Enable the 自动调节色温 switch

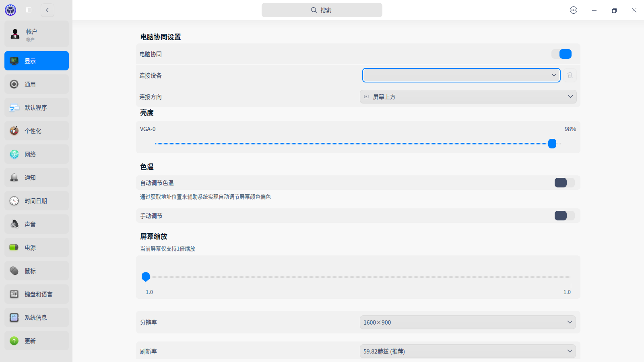564,183
